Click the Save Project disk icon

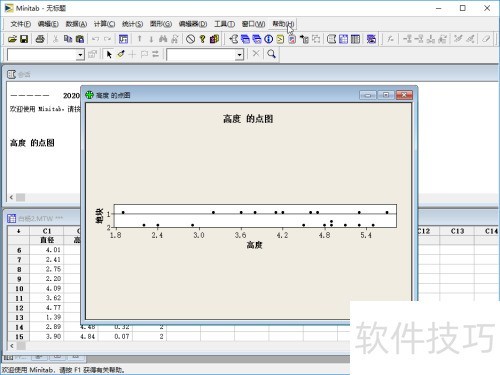(x=24, y=39)
